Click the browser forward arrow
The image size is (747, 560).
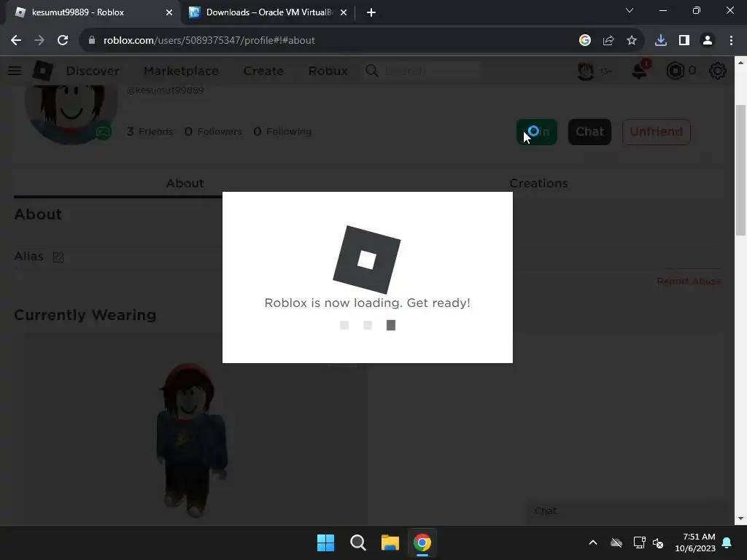pos(39,41)
